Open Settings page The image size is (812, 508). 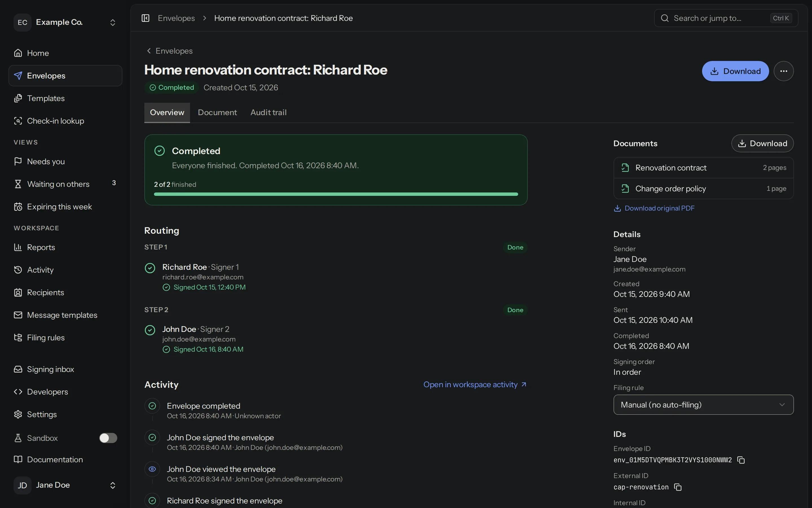coord(65,414)
